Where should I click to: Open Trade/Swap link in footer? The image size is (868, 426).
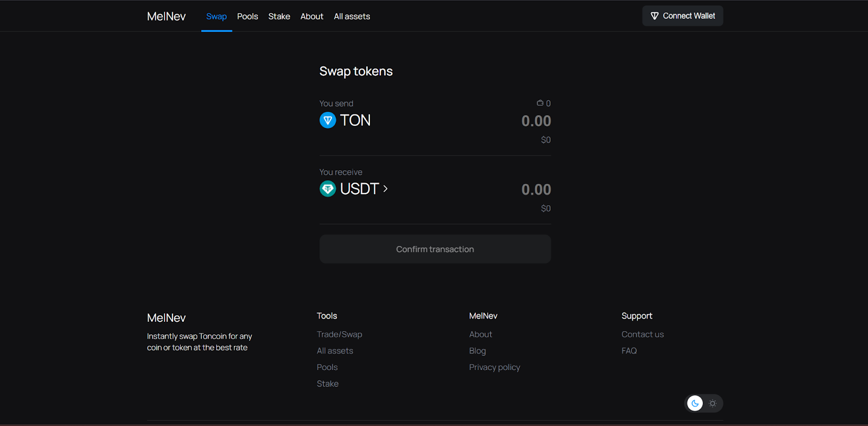click(x=340, y=334)
